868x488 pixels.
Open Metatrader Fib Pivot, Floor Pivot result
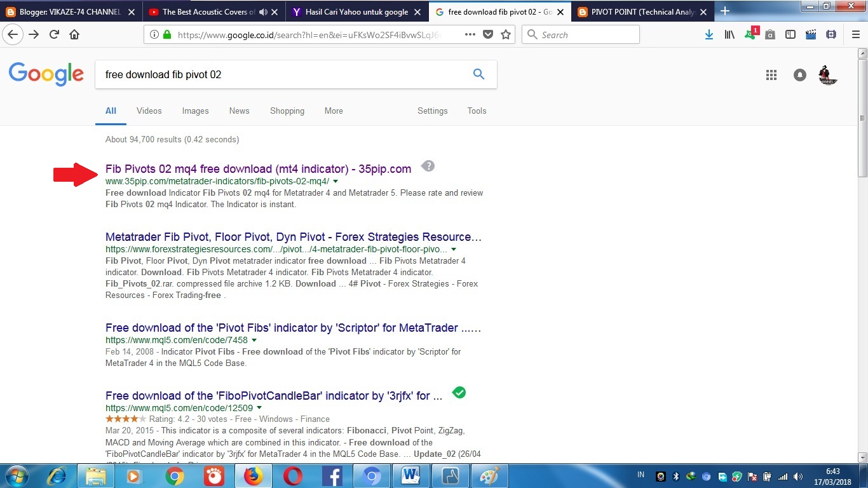[x=294, y=237]
